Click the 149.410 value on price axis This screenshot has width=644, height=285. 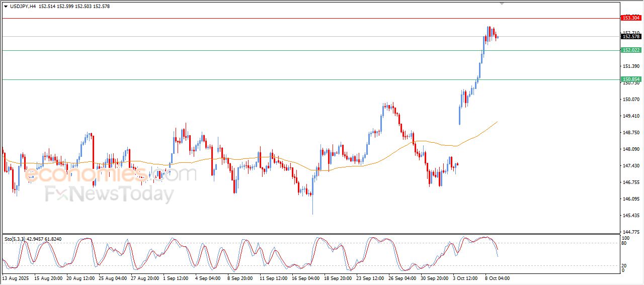point(630,116)
